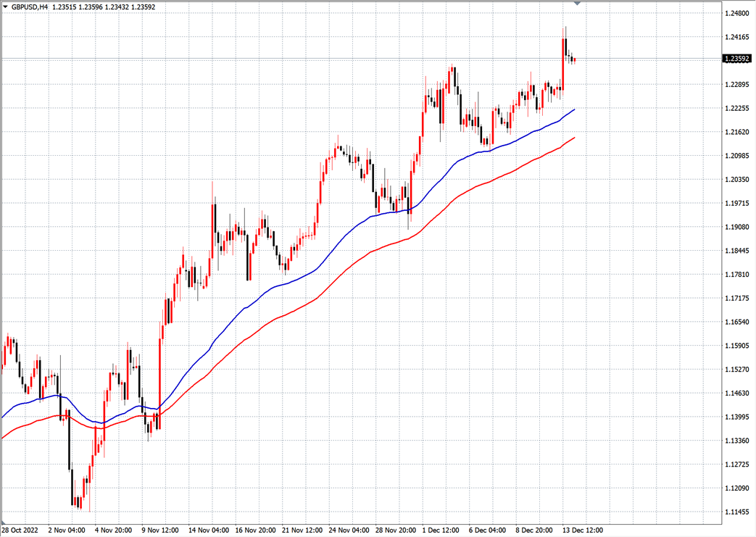This screenshot has width=756, height=537.
Task: Click the 6 Dec 04:00 time label
Action: point(489,530)
